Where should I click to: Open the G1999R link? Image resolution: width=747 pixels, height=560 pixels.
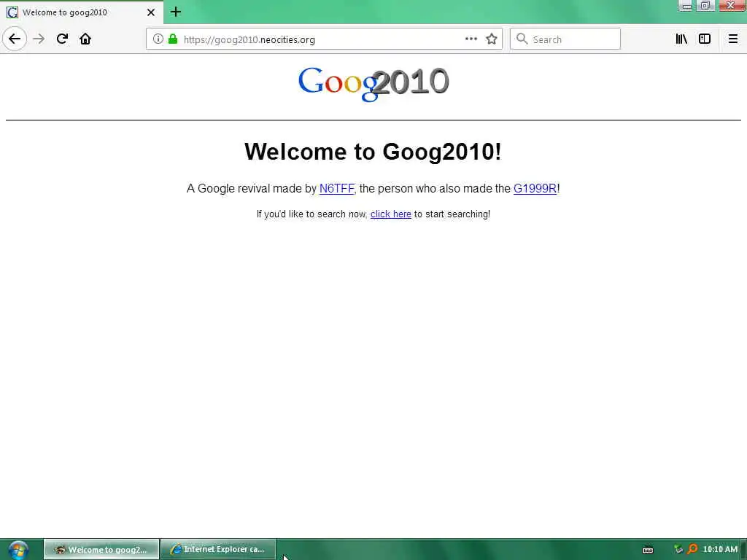535,189
